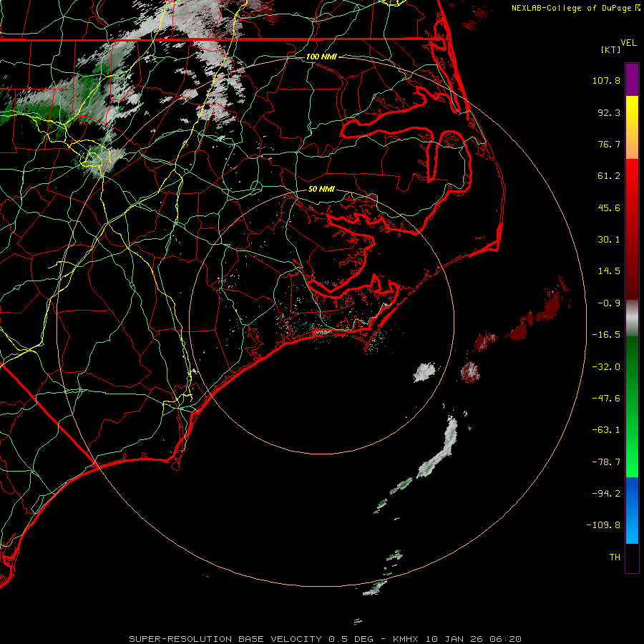
Task: Click the purple segment of velocity color bar
Action: point(632,79)
